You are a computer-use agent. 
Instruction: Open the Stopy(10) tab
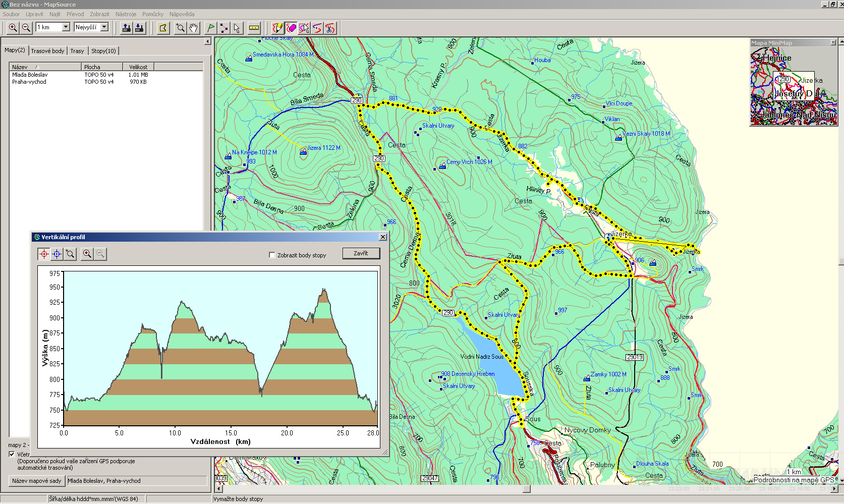(103, 51)
